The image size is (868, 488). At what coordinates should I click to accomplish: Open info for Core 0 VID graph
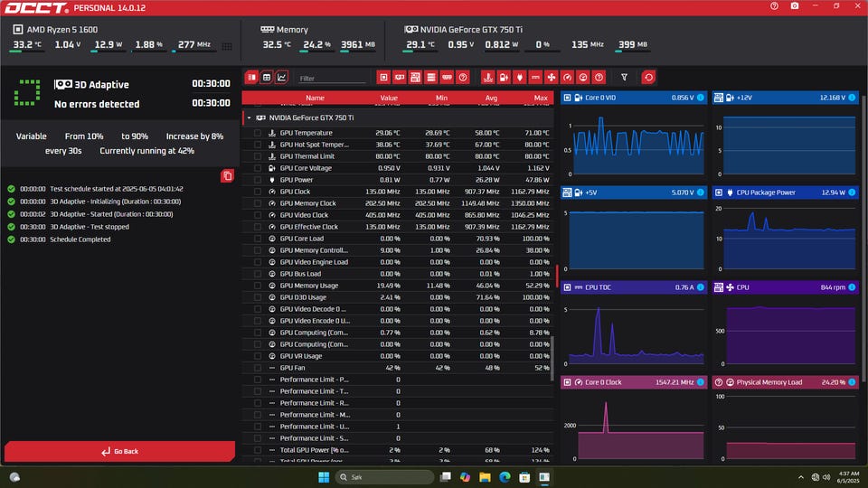(700, 98)
